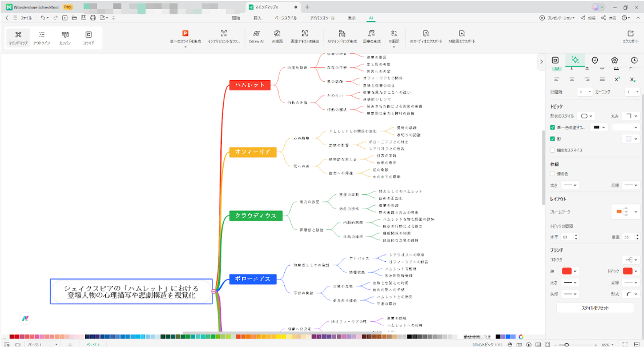
Task: Open the border dash style dropdown
Action: (x=630, y=185)
